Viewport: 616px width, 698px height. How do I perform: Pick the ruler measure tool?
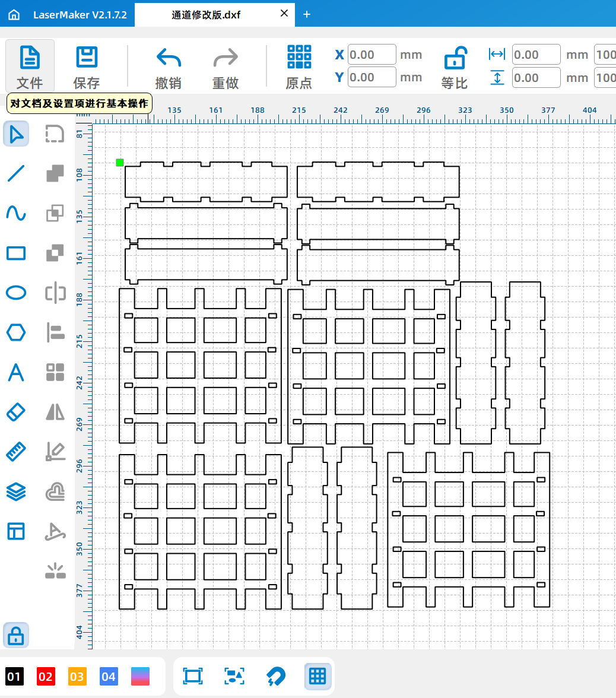coord(16,452)
